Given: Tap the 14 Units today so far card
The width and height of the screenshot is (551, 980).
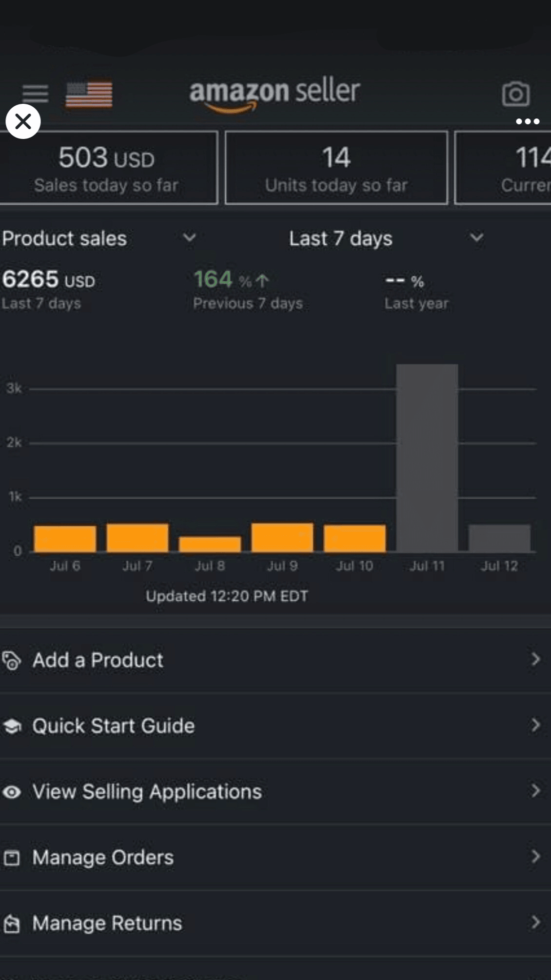Looking at the screenshot, I should pos(336,168).
